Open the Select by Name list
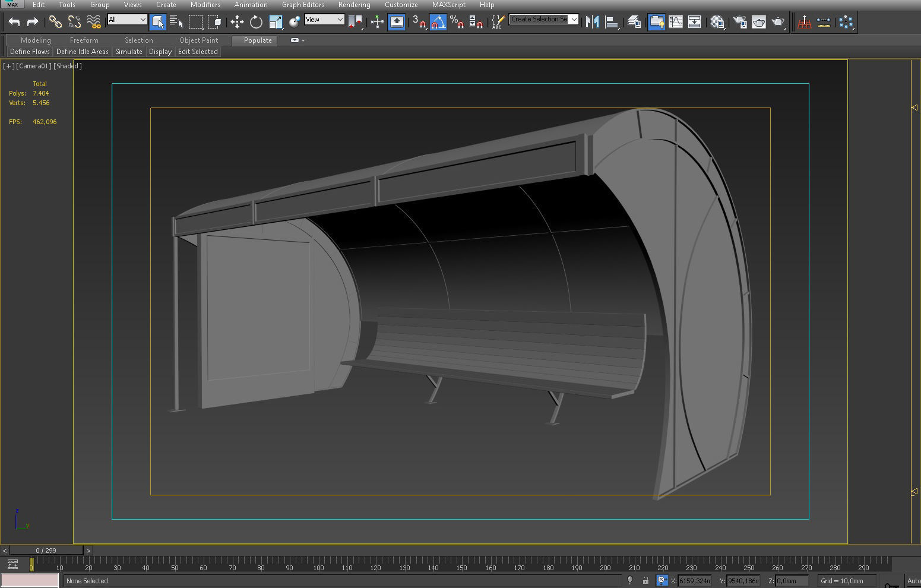This screenshot has height=588, width=921. pos(176,22)
